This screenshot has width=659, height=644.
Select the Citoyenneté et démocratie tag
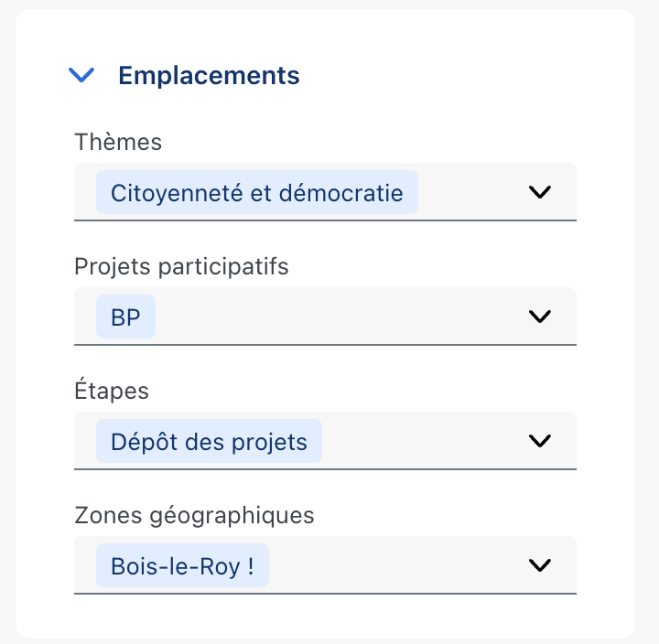257,193
